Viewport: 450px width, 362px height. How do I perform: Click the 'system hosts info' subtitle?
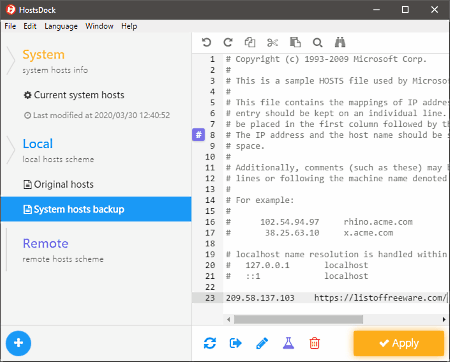click(x=55, y=70)
